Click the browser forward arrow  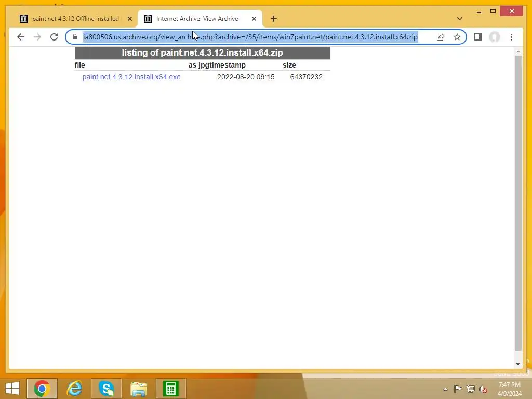37,37
